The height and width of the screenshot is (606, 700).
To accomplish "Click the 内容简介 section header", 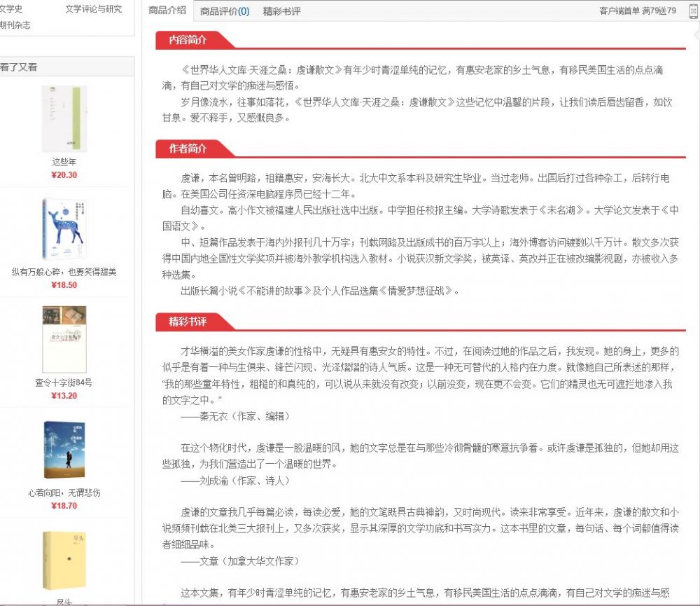I will (188, 41).
